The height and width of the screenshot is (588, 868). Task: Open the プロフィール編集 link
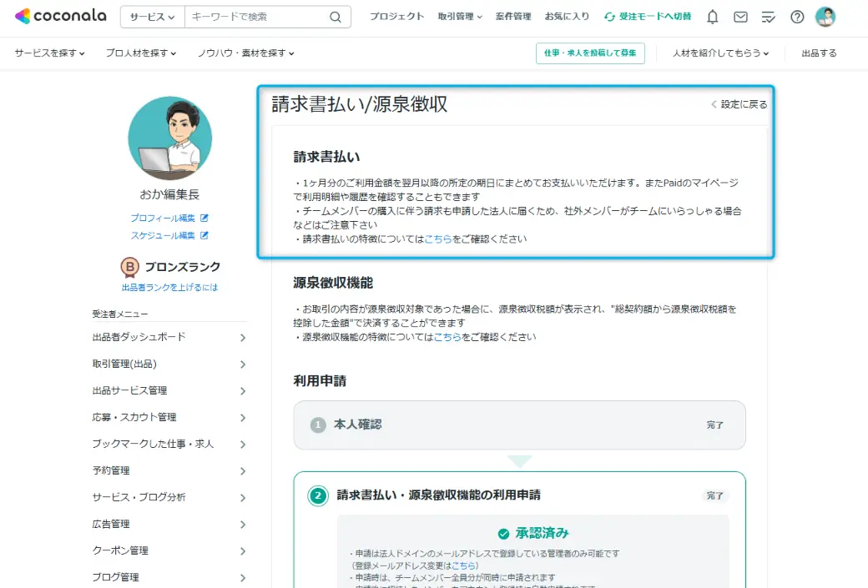163,218
